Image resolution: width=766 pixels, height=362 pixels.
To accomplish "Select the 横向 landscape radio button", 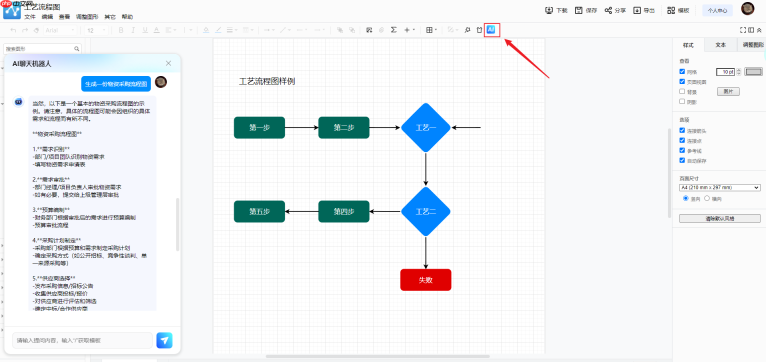I will (707, 199).
